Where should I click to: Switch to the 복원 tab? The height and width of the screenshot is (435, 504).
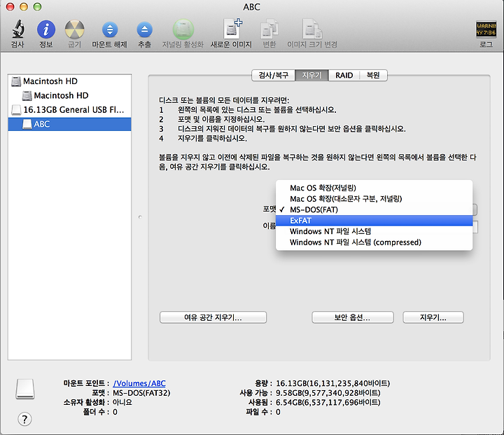[x=373, y=75]
